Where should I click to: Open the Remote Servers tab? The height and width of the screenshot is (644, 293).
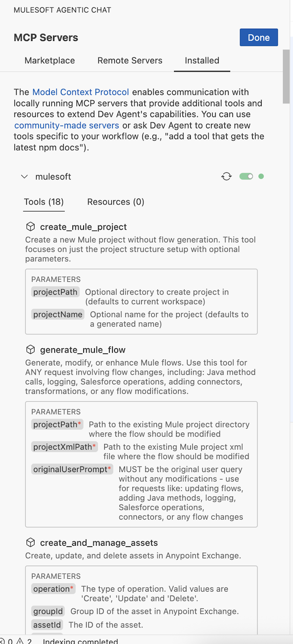[129, 60]
